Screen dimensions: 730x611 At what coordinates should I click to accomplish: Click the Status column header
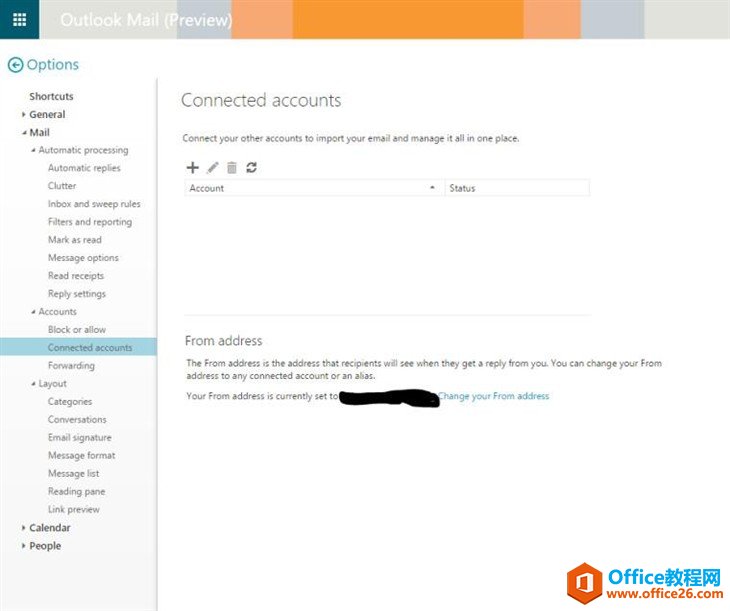coord(517,188)
